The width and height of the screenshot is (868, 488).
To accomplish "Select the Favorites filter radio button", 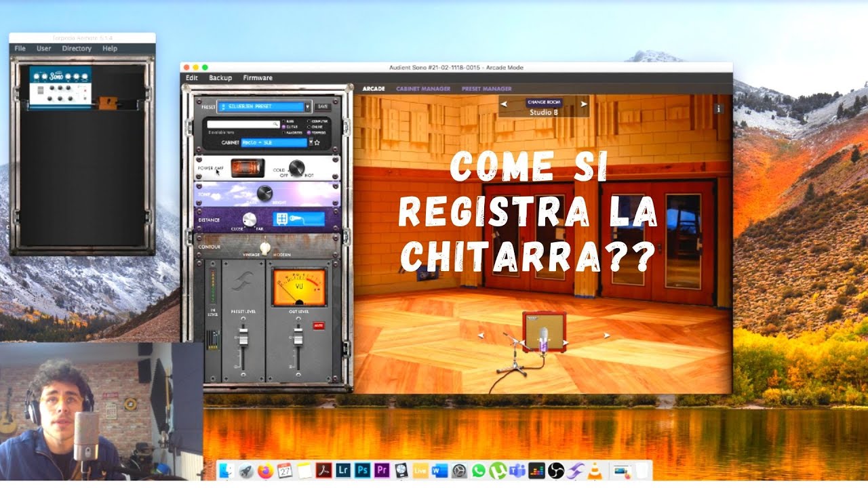I will (283, 133).
